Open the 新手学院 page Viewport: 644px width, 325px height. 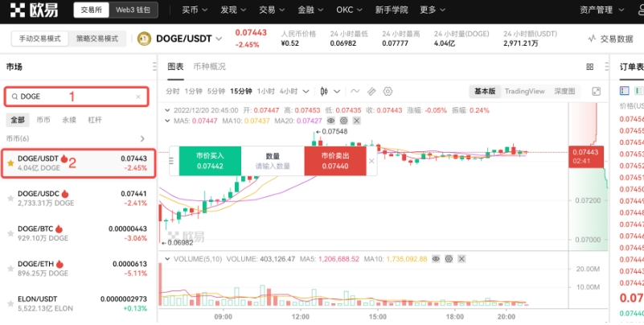click(391, 10)
